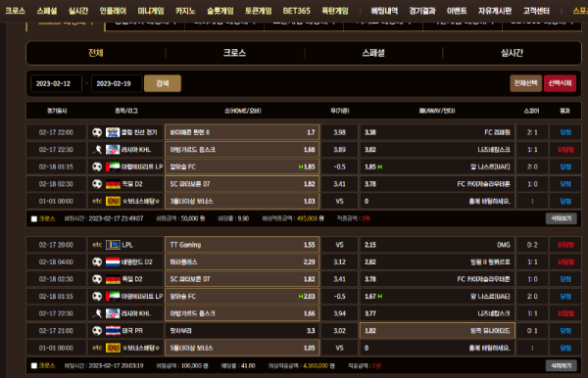Image resolution: width=588 pixels, height=378 pixels.
Task: Click the LPL league logo beside TT Gaming
Action: pyautogui.click(x=113, y=245)
